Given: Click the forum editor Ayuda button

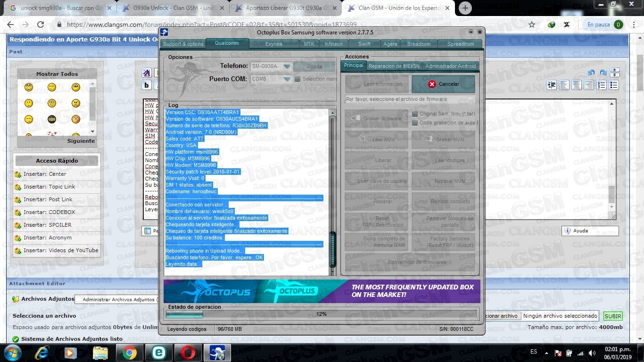Looking at the screenshot, I should coord(590,231).
